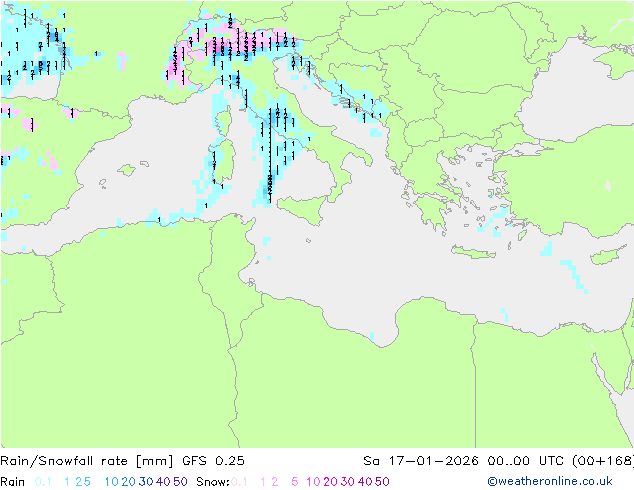This screenshot has width=634, height=490.
Task: Pick the Snow 30 legend color value
Action: [x=348, y=482]
